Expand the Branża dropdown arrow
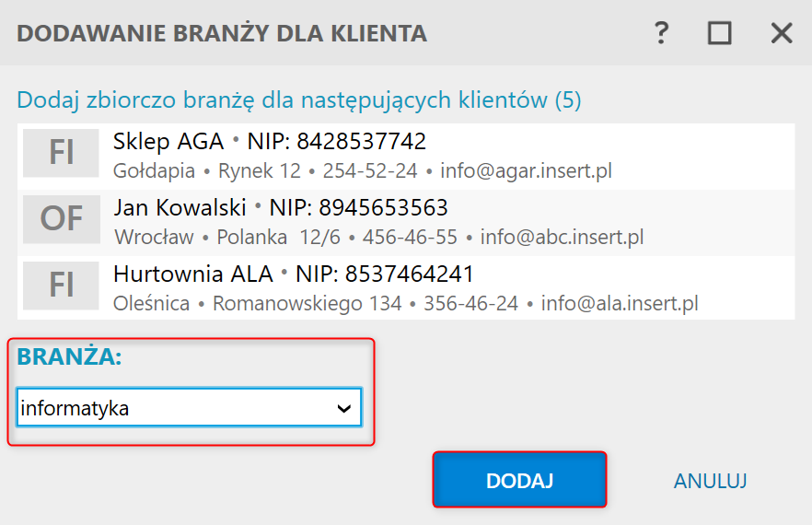This screenshot has height=525, width=812. [x=344, y=408]
